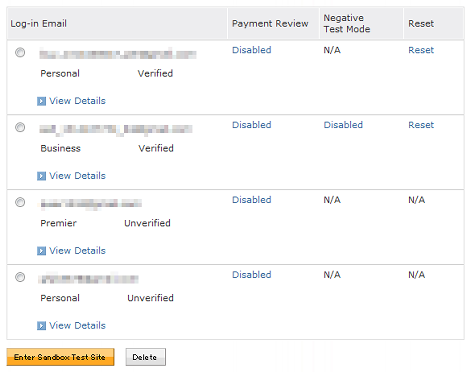Click arrow icon in Business account row
The width and height of the screenshot is (470, 372).
pyautogui.click(x=41, y=176)
